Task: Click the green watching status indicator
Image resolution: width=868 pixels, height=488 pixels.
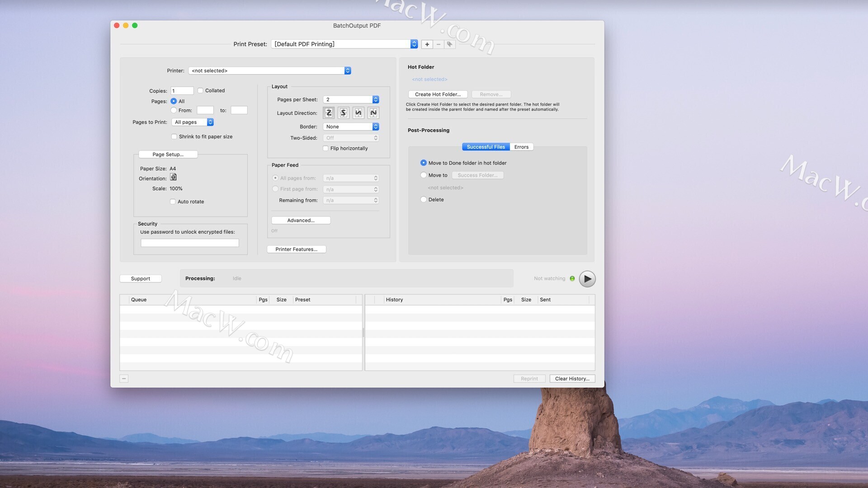Action: click(572, 278)
